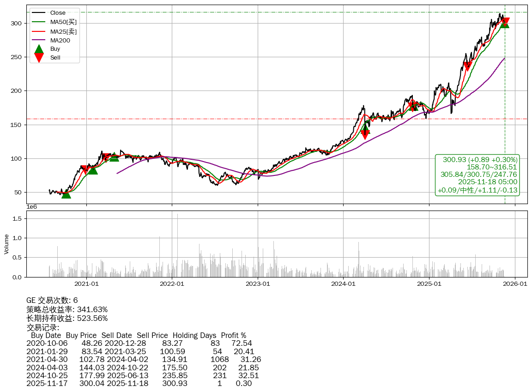The width and height of the screenshot is (532, 392).
Task: Click the purple MA200 line sample in legend
Action: tap(39, 40)
